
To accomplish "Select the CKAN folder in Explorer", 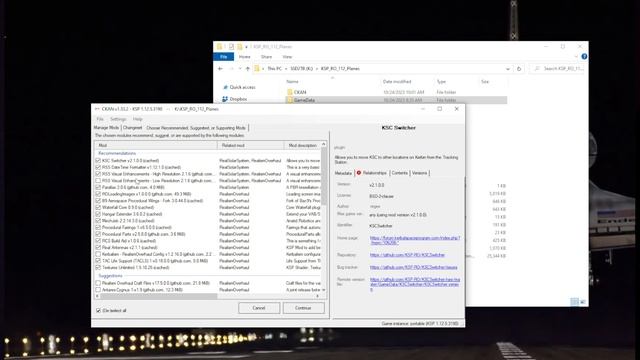I will pos(300,92).
